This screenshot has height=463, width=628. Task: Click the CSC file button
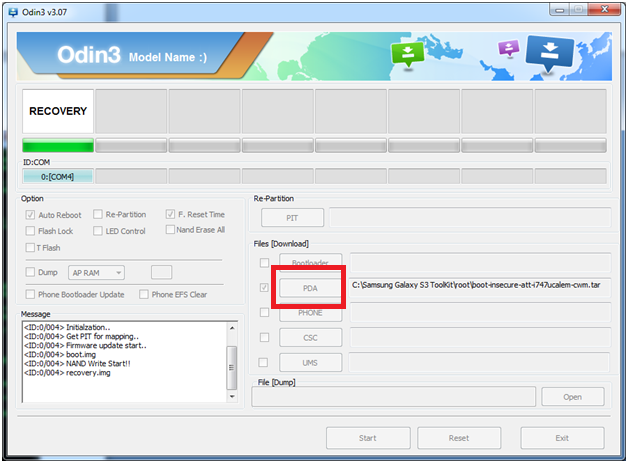pyautogui.click(x=310, y=338)
